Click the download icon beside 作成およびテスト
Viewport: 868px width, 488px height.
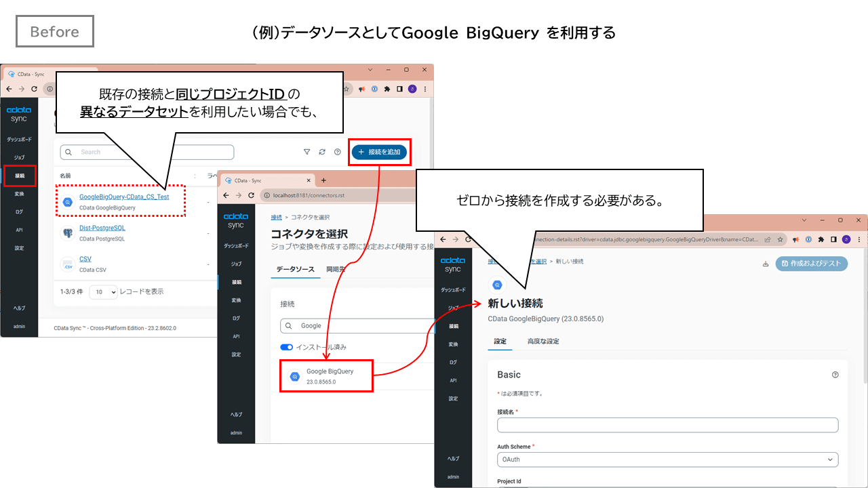click(x=766, y=264)
